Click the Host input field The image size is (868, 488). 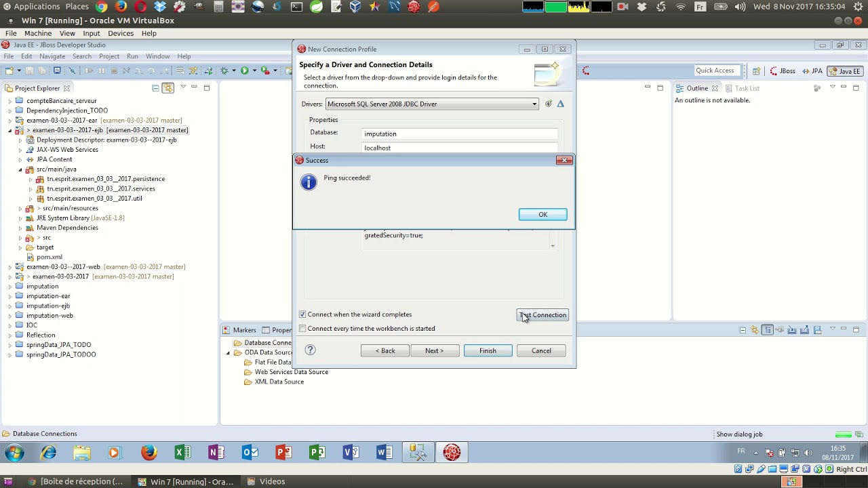pos(460,148)
